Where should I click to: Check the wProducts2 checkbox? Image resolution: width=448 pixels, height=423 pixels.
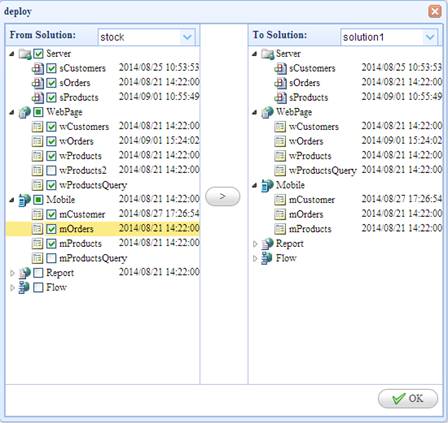[x=51, y=171]
